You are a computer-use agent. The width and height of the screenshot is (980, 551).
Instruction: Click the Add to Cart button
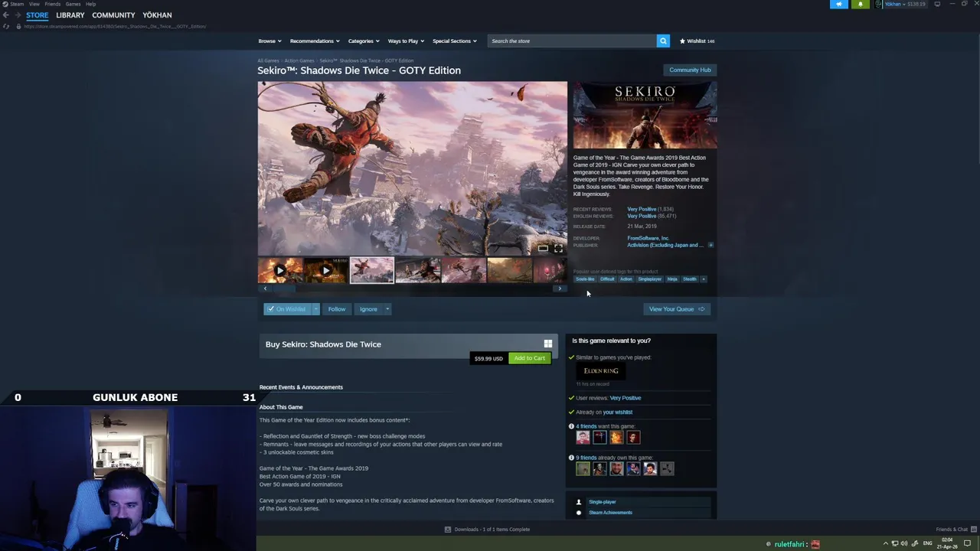coord(530,358)
